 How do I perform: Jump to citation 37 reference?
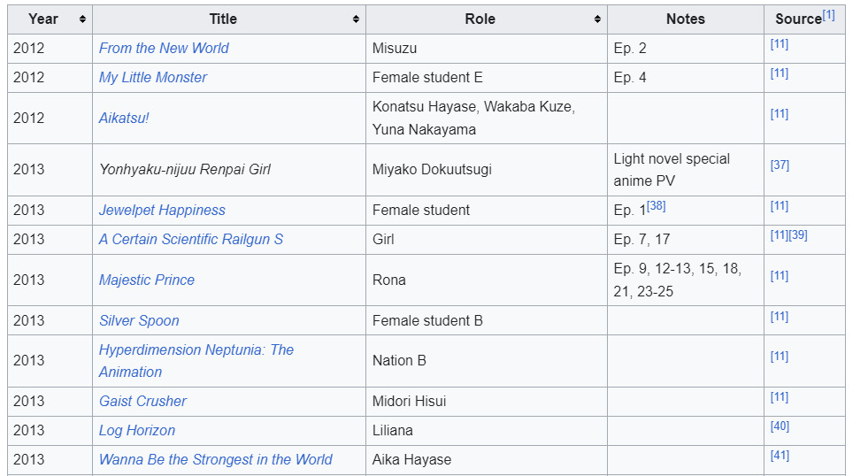click(x=780, y=165)
